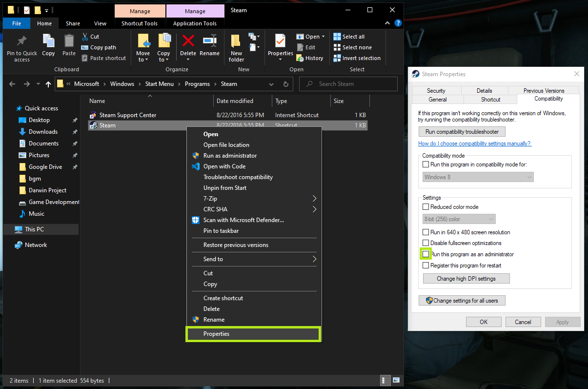Expand the Send to submenu
The width and height of the screenshot is (588, 389).
click(x=314, y=259)
